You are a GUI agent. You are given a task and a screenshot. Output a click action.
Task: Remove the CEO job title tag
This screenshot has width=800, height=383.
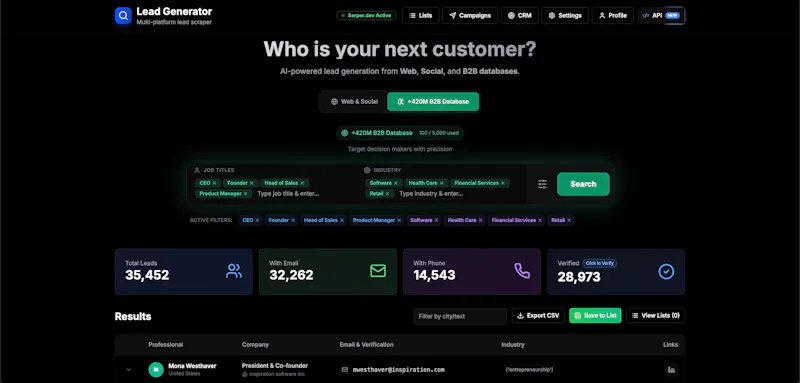point(214,183)
